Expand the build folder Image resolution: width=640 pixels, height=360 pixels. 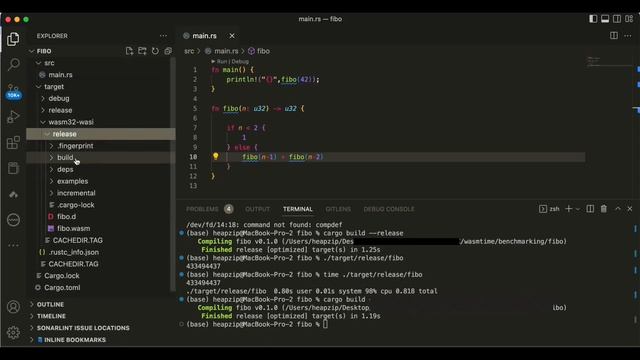click(52, 158)
